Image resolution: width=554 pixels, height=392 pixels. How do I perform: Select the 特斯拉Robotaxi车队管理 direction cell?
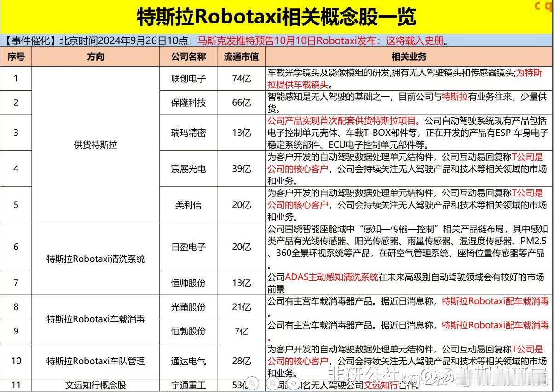coord(95,361)
